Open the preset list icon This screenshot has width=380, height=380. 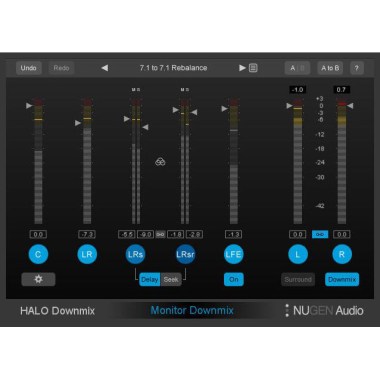pos(253,68)
